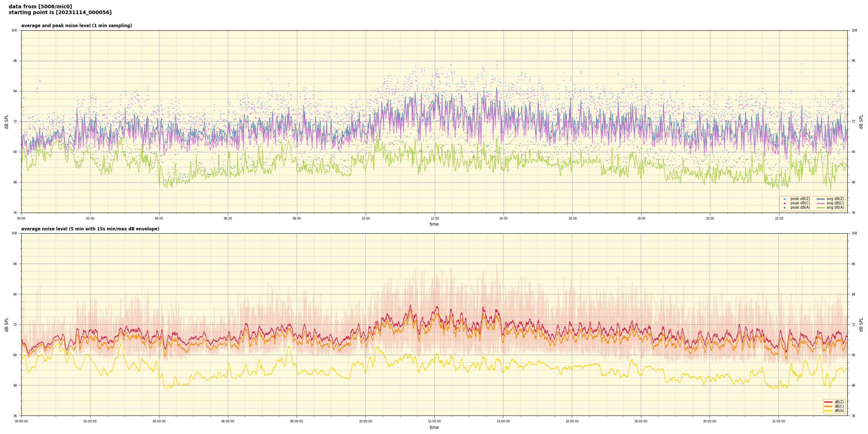The height and width of the screenshot is (434, 868).
Task: Click the green peak dB(A) legend dot
Action: coord(784,208)
